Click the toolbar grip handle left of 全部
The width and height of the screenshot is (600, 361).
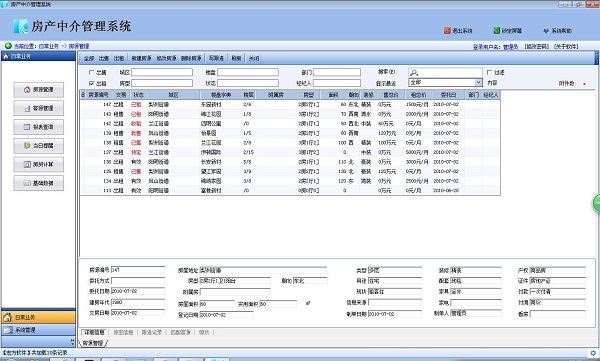(x=81, y=58)
